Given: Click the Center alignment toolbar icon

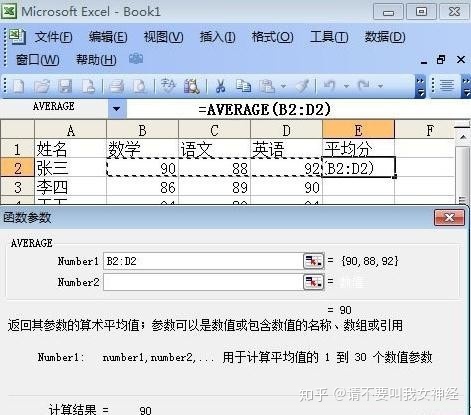Looking at the screenshot, I should click(447, 86).
